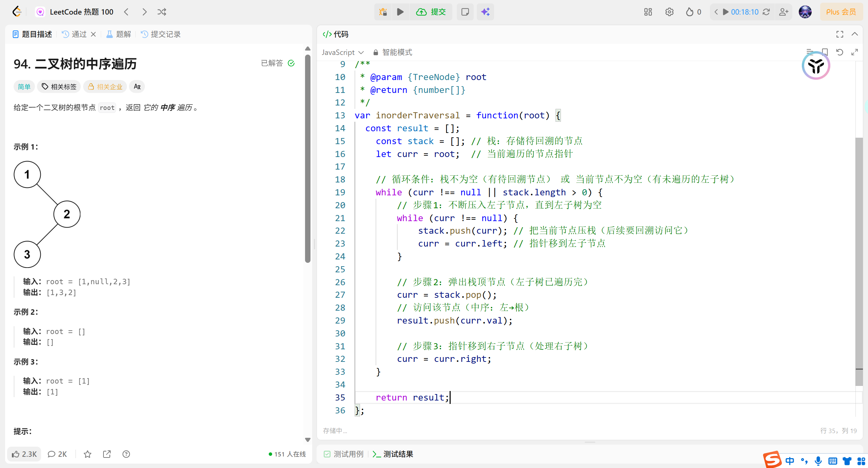
Task: Expand 相关企业 companies
Action: point(105,87)
